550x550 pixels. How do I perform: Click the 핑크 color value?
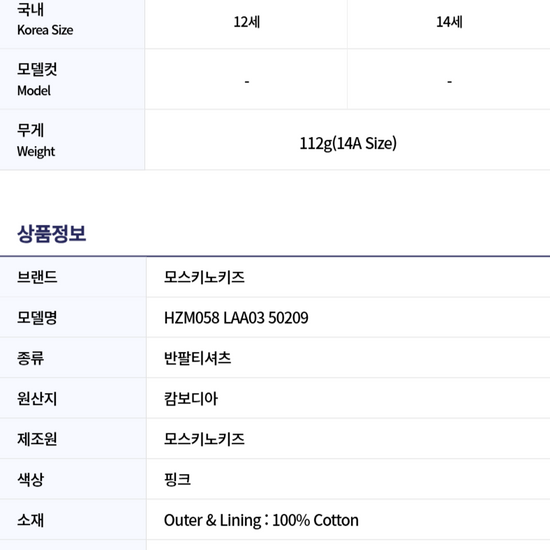(177, 479)
